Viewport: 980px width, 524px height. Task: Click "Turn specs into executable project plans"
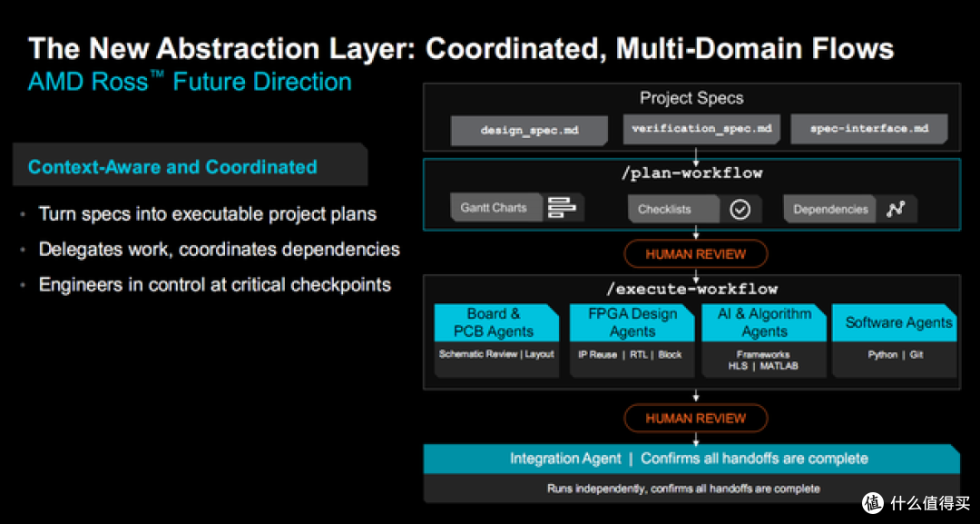[208, 213]
